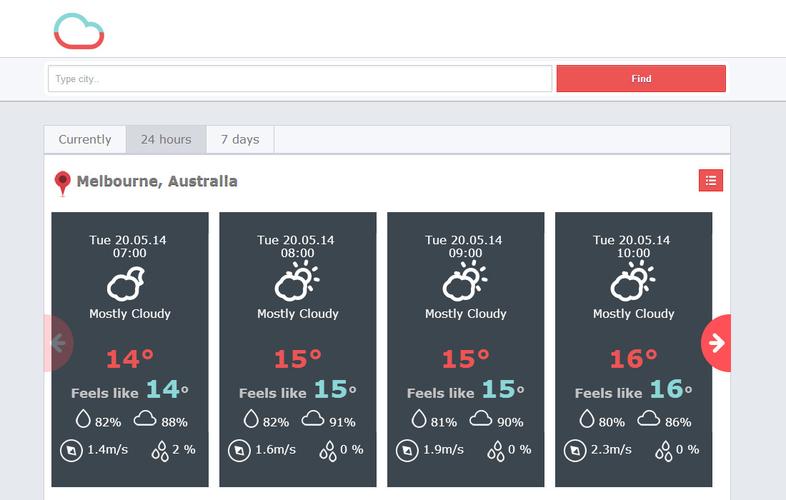
Task: Click the 07:00 cloudy moon weather icon
Action: [126, 283]
